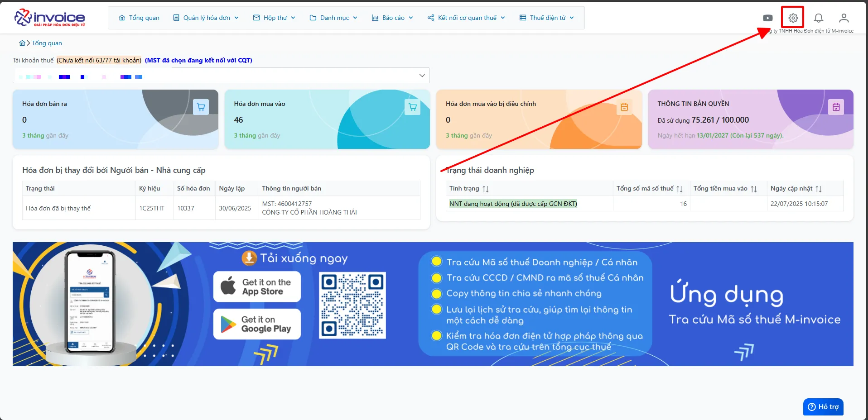Click the usage count 75.261 / 100.000
Screen dimensions: 868x420
point(720,120)
